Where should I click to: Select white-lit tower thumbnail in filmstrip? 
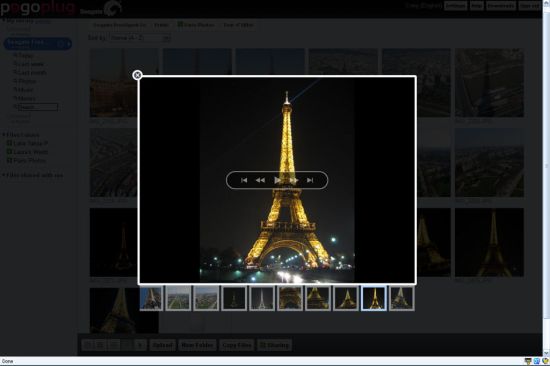262,298
